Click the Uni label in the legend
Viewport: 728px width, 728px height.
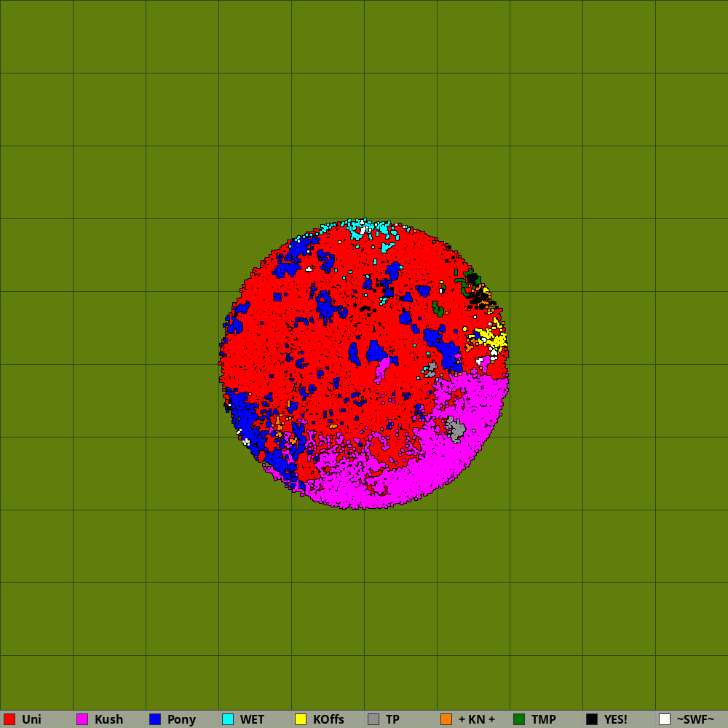pyautogui.click(x=31, y=719)
